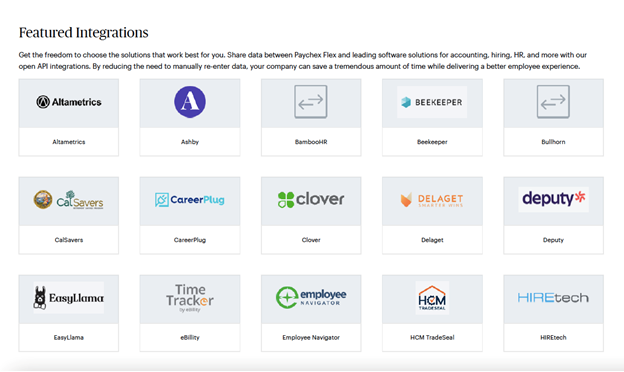Screen dimensions: 624x372
Task: Select the HCM TradeSeal name text
Action: (432, 337)
